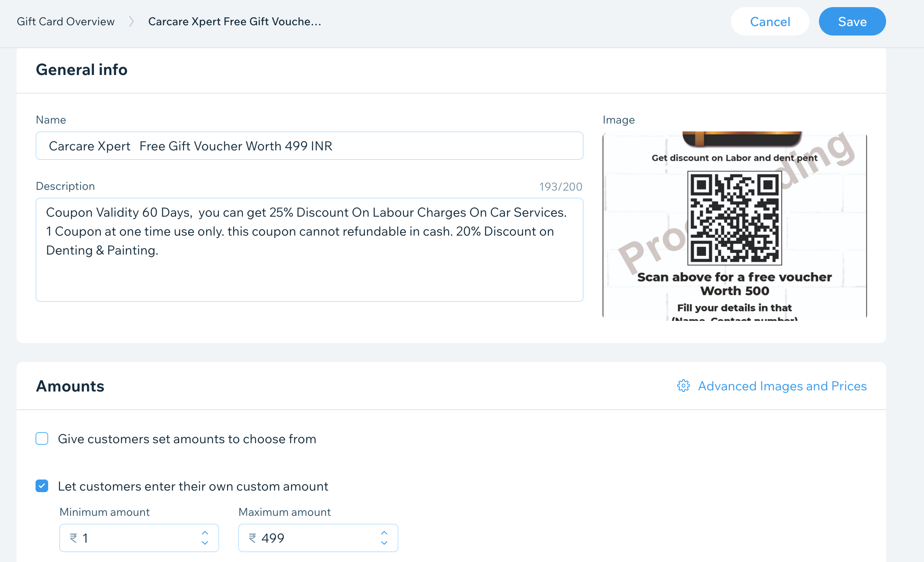924x562 pixels.
Task: Increase minimum amount with up arrow
Action: pyautogui.click(x=205, y=533)
